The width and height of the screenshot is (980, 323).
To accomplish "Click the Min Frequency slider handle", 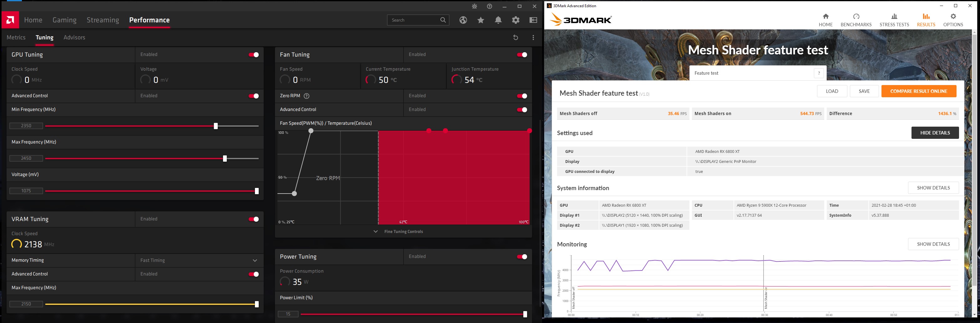I will 216,126.
